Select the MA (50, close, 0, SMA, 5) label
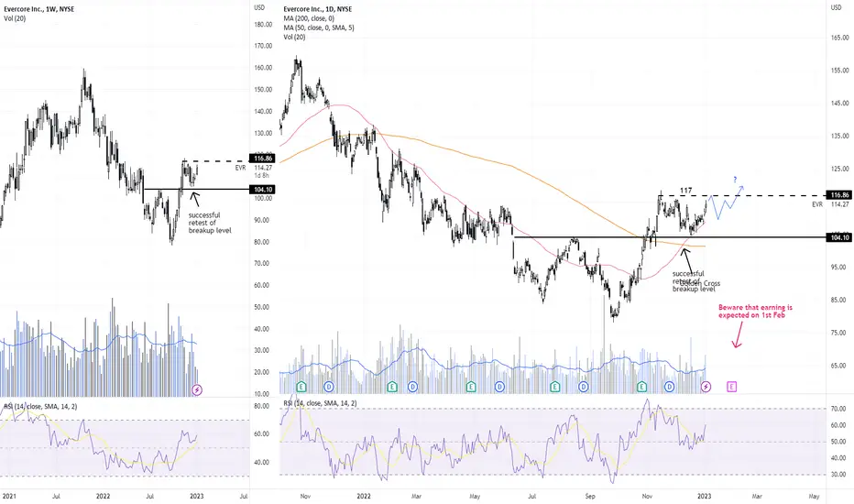 (319, 27)
